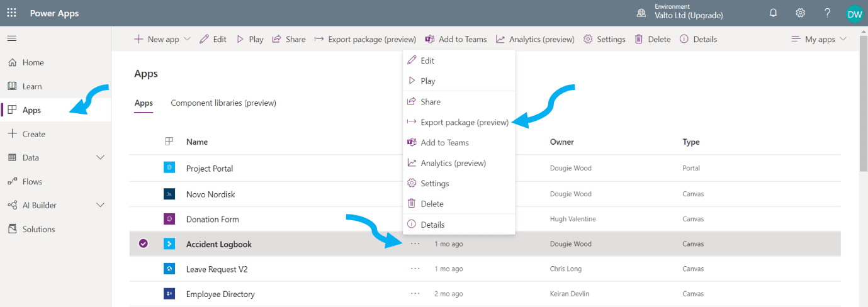The height and width of the screenshot is (307, 868).
Task: Select Apps in the sidebar
Action: coord(31,110)
